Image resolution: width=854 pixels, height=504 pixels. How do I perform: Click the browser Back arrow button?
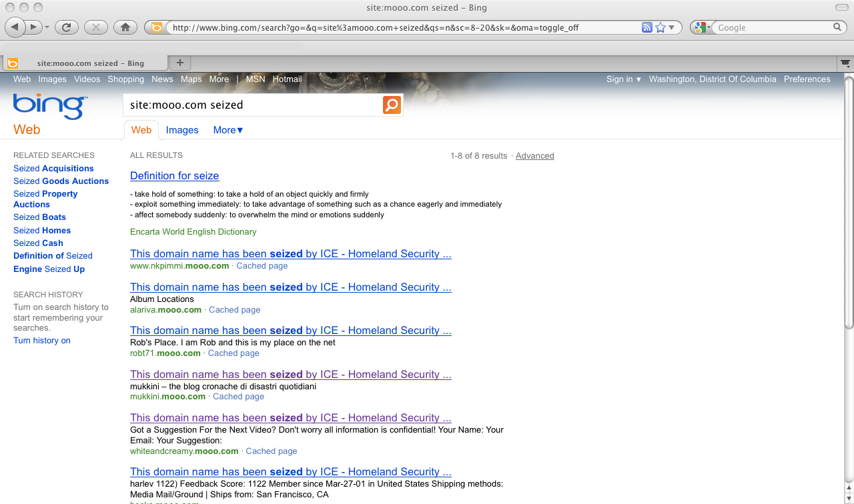point(15,27)
